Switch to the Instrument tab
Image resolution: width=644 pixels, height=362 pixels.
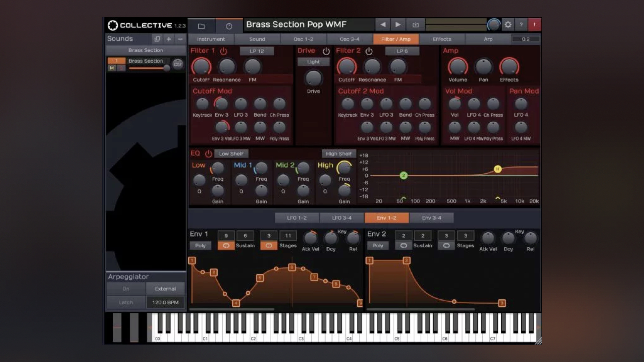211,39
